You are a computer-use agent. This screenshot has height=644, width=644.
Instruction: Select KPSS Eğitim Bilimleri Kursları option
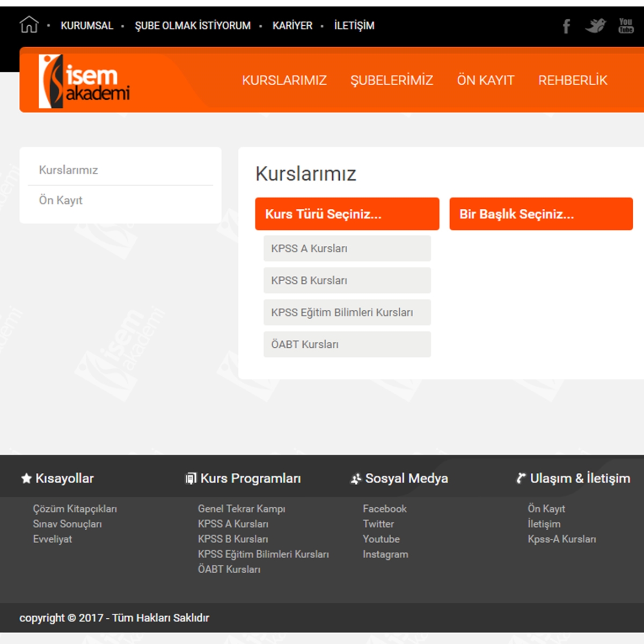point(347,312)
